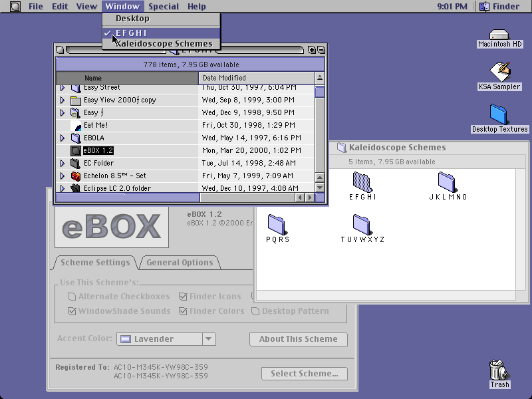
Task: Click the Select Scheme... button
Action: pos(305,374)
